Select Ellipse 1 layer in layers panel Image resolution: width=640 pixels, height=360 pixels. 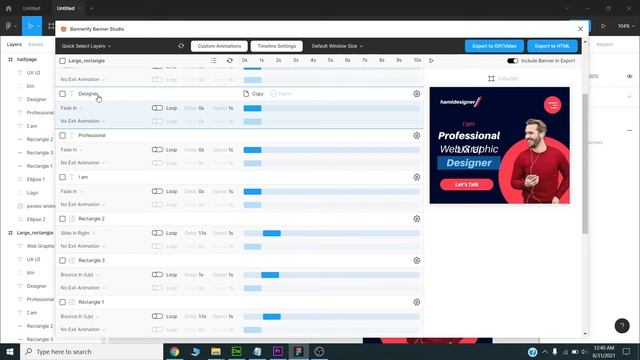coord(36,179)
